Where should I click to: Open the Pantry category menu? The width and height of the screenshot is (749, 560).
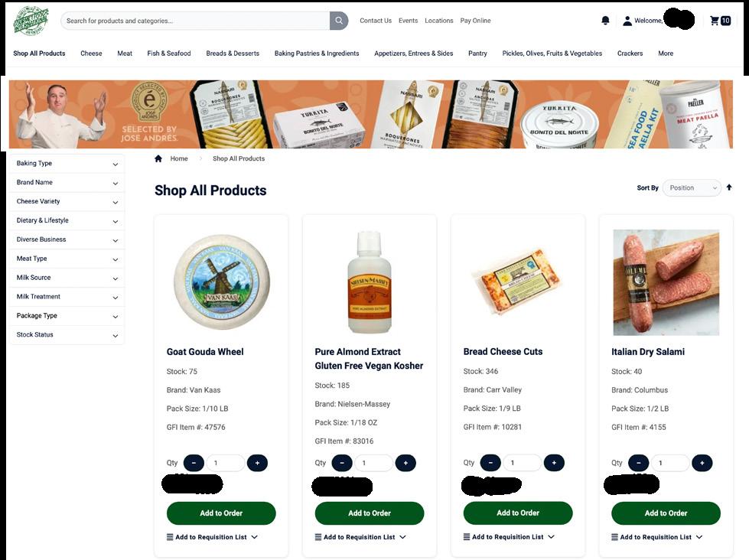click(x=477, y=54)
